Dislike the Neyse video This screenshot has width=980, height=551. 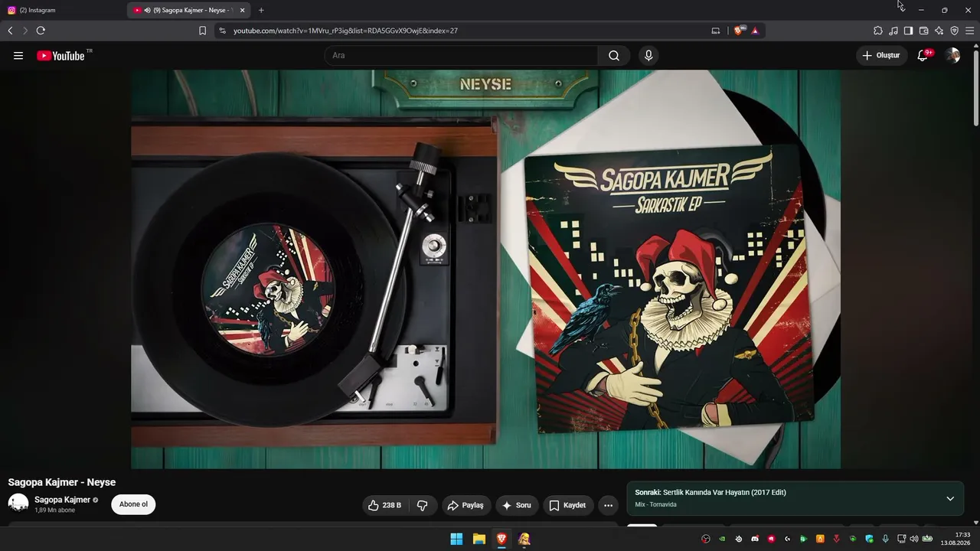[x=422, y=505]
